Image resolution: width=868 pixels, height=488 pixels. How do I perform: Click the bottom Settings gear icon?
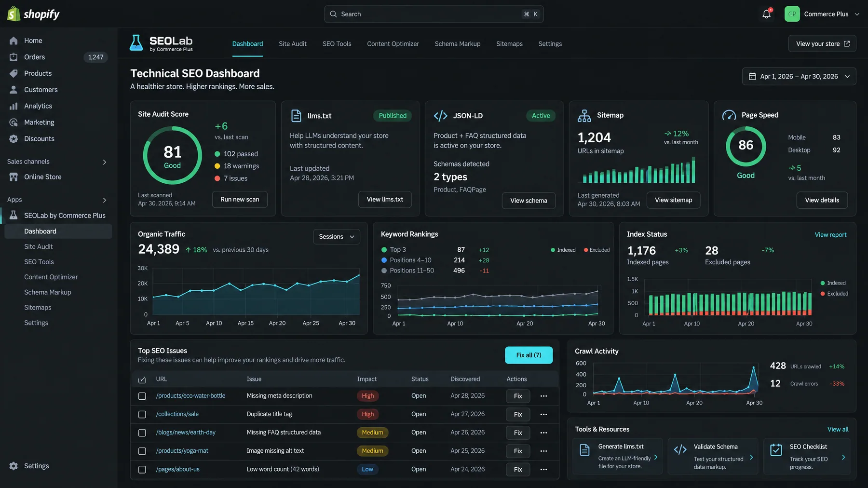(14, 466)
